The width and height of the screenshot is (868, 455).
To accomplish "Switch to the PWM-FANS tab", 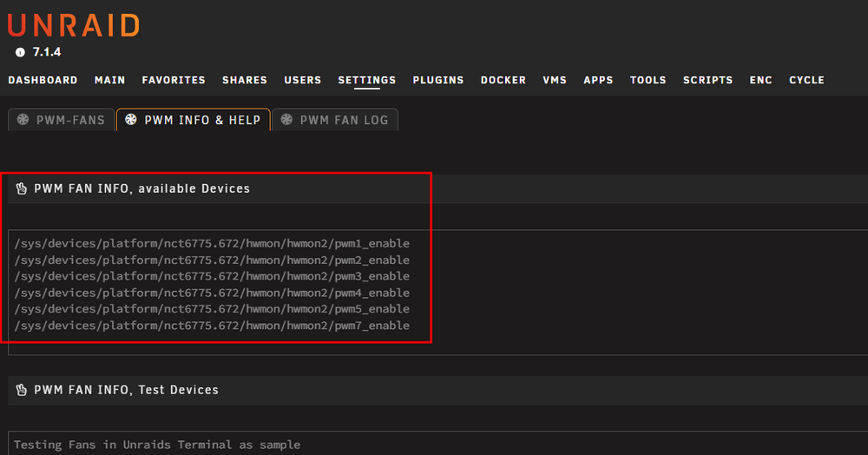I will [x=61, y=120].
